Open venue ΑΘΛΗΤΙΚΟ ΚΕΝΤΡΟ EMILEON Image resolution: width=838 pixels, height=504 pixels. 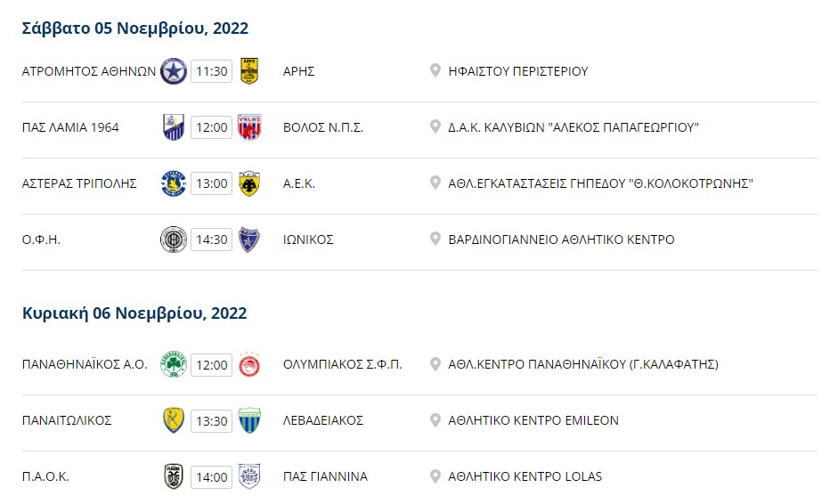tap(533, 420)
